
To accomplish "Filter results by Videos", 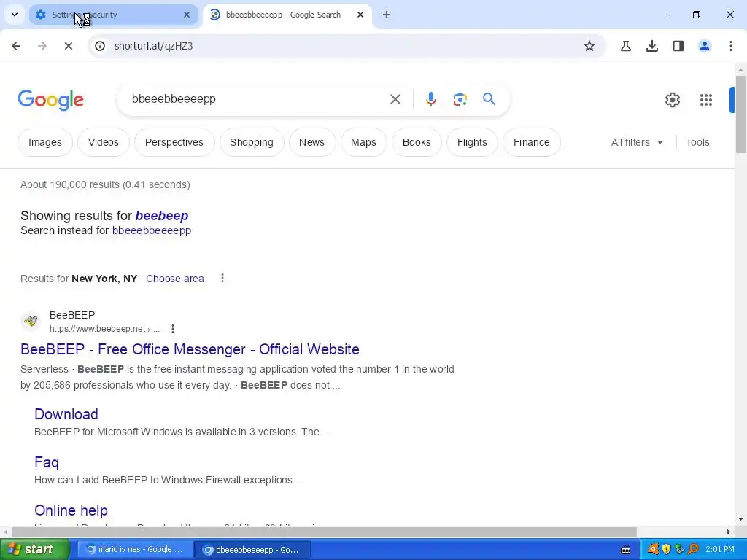I will 104,142.
